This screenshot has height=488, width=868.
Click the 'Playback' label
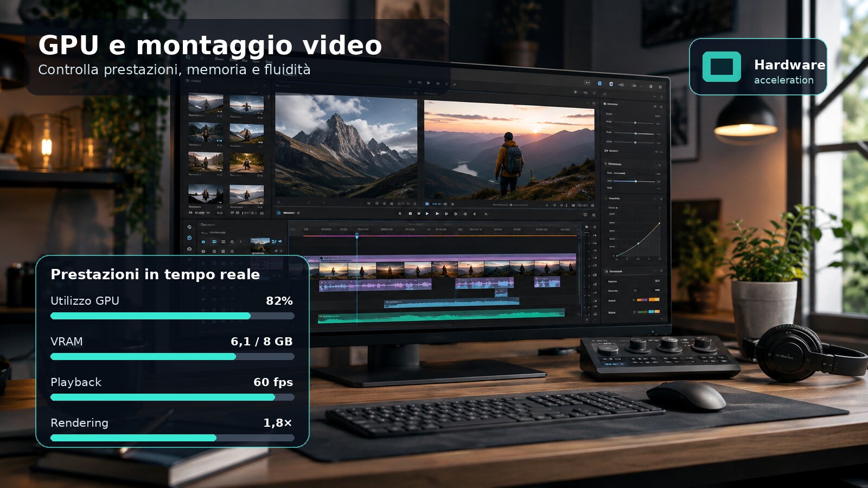click(x=76, y=382)
